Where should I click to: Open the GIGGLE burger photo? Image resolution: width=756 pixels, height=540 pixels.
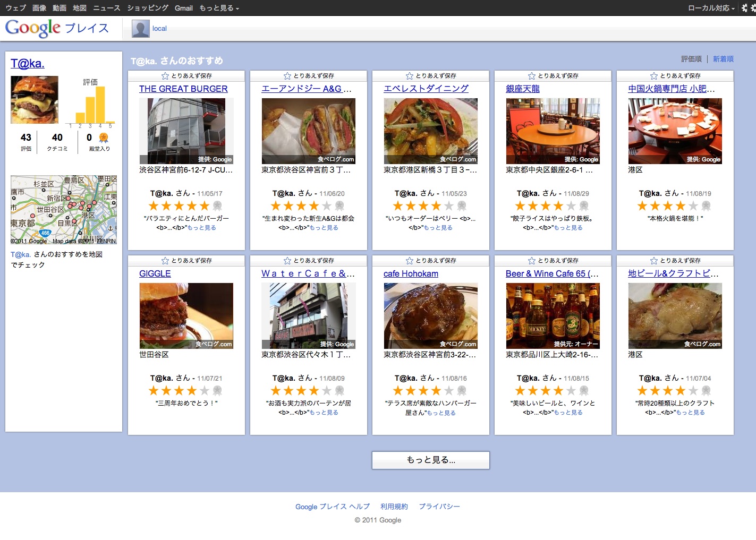tap(186, 316)
